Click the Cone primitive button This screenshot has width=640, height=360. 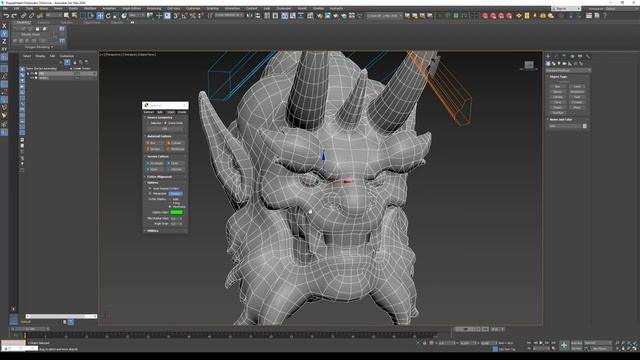coord(577,87)
